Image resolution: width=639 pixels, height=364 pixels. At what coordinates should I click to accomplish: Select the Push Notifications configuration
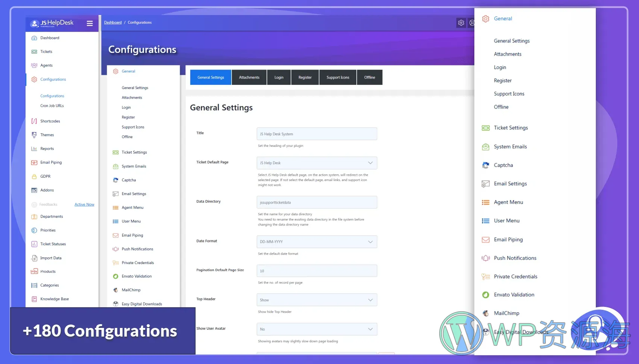coord(137,249)
